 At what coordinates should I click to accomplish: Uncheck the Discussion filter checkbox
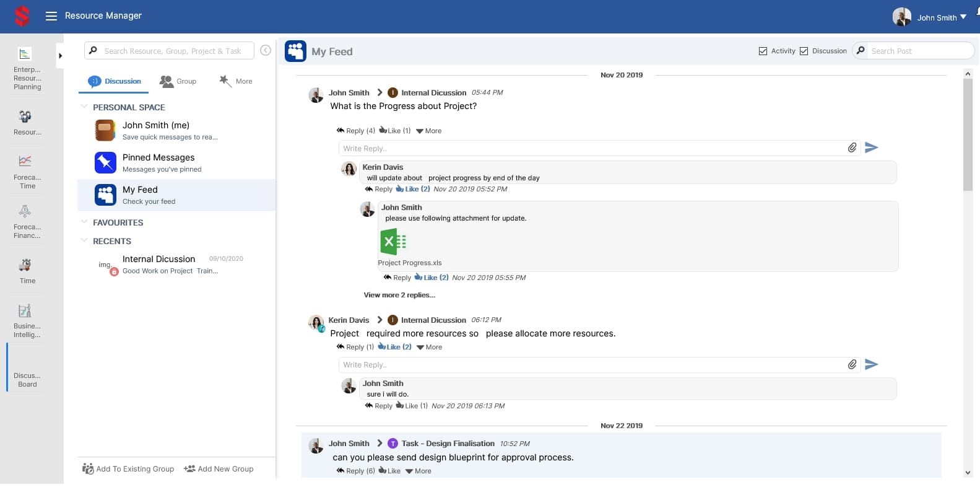click(804, 51)
